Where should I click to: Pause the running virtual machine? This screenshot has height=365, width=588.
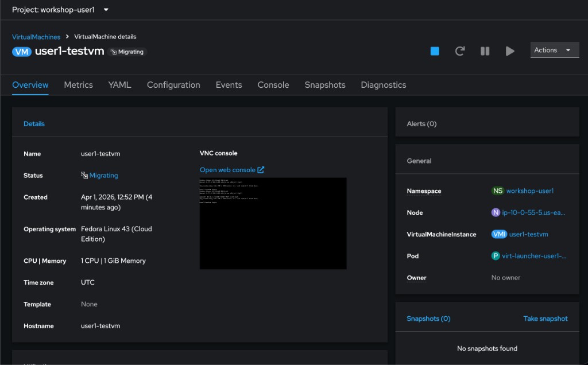(x=485, y=51)
